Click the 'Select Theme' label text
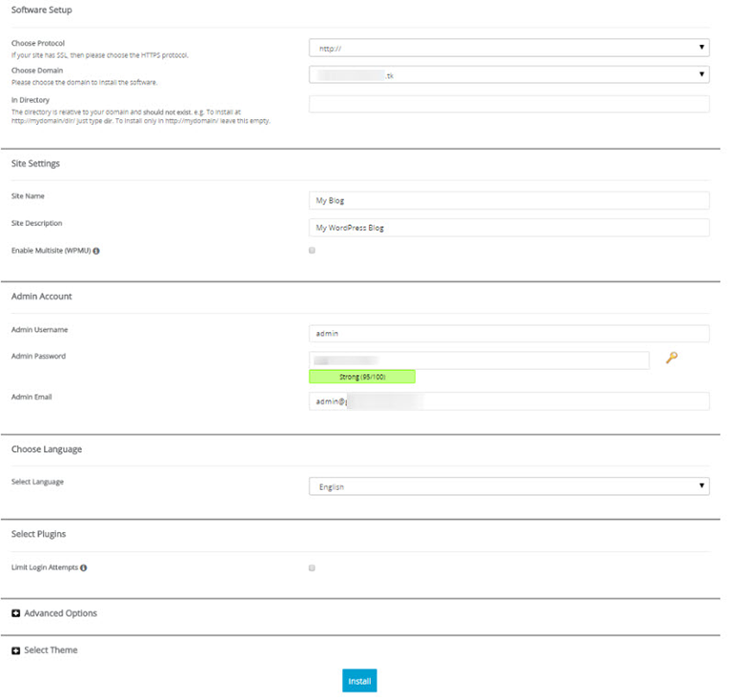The image size is (734, 700). point(51,650)
